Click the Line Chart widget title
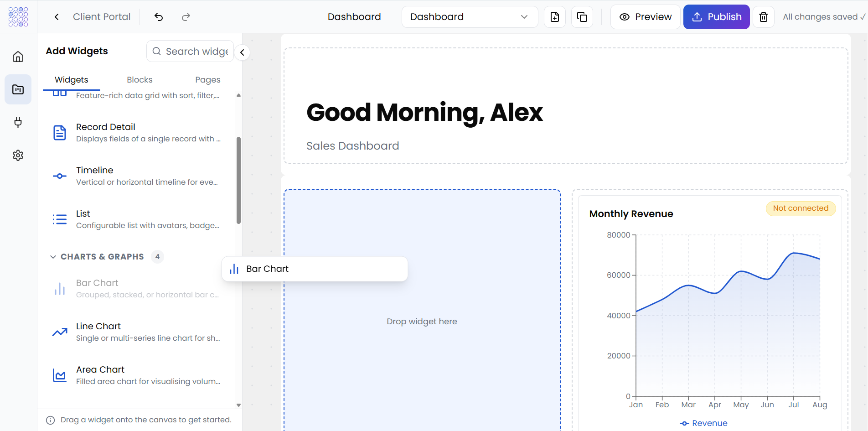868x431 pixels. coord(98,326)
